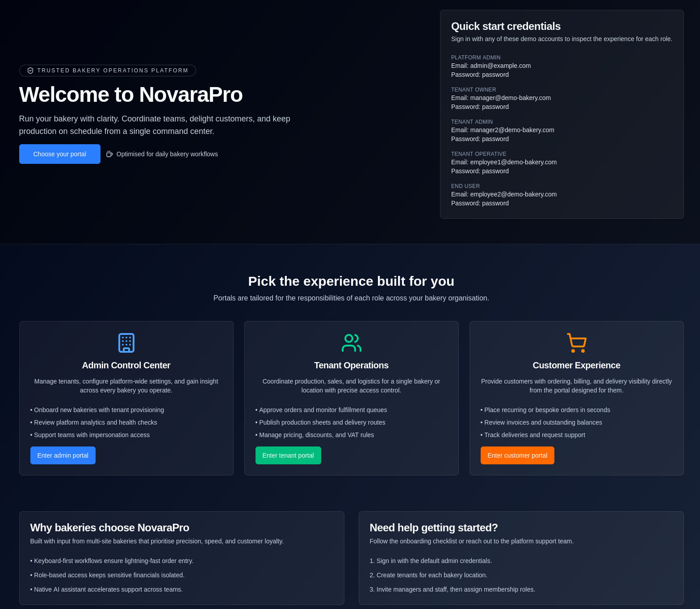Select the tenant owner email manager@demo-bakery.com

510,98
